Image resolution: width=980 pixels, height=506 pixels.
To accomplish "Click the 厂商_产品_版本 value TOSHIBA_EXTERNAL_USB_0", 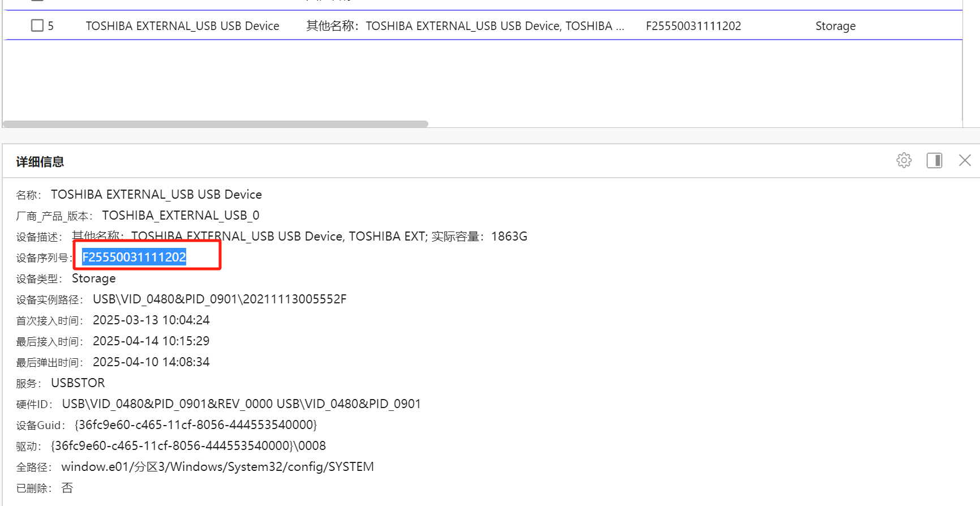I will pyautogui.click(x=180, y=215).
